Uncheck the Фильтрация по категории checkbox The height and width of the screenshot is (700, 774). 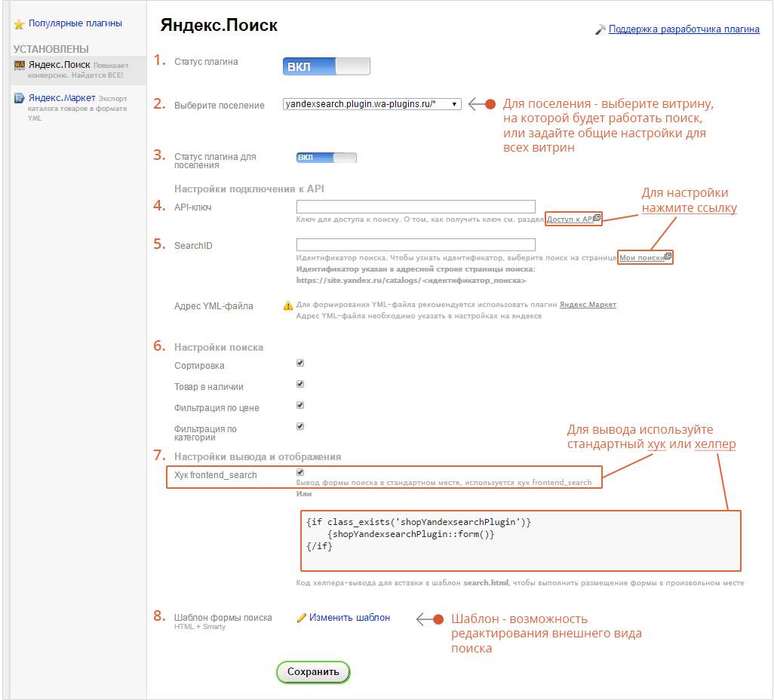pyautogui.click(x=300, y=426)
